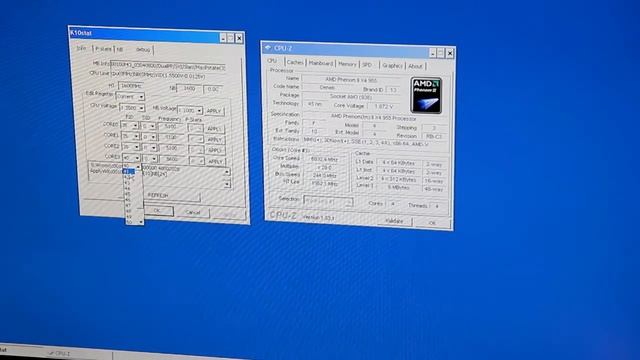Image resolution: width=640 pixels, height=360 pixels.
Task: Choose value 45 in the FID list
Action: coord(130,194)
